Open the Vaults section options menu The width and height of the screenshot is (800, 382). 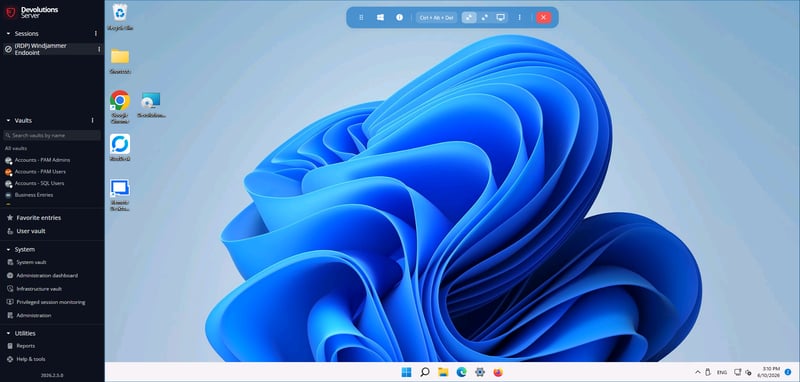coord(92,120)
